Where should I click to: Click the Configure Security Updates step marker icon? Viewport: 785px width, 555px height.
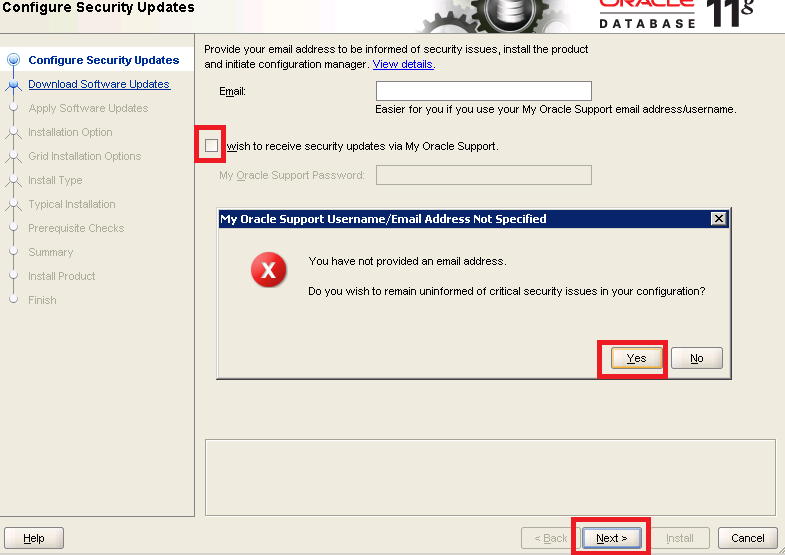(x=14, y=60)
